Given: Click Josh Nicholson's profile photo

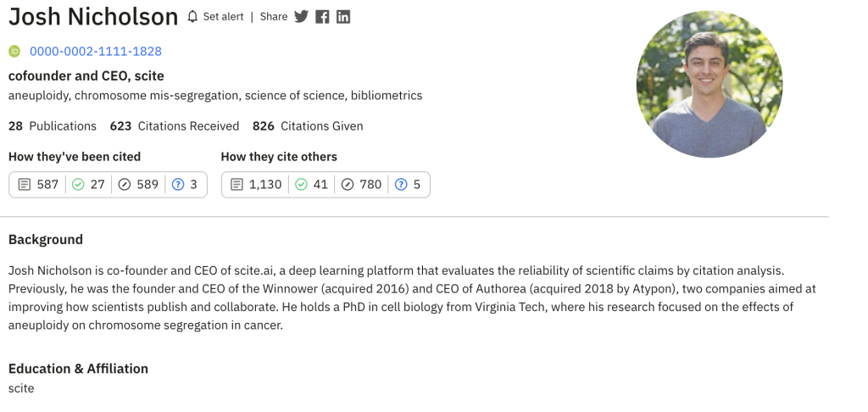Looking at the screenshot, I should click(709, 84).
